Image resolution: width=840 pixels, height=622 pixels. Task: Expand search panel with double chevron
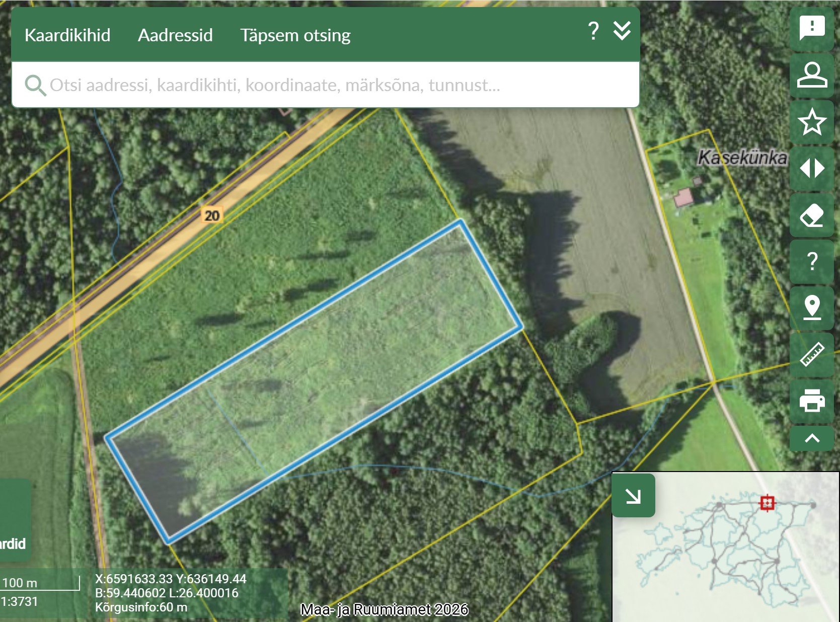point(622,31)
